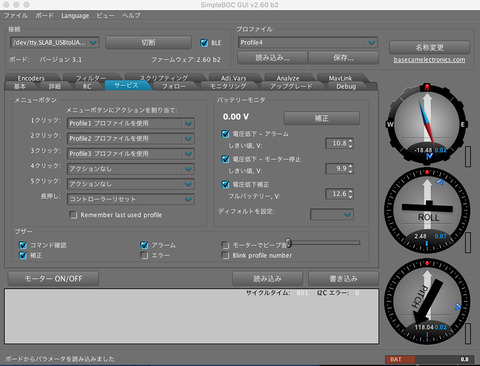Viewport: 480px width, 366px height.
Task: Open the 2クリック action dropdown
Action: 131,138
